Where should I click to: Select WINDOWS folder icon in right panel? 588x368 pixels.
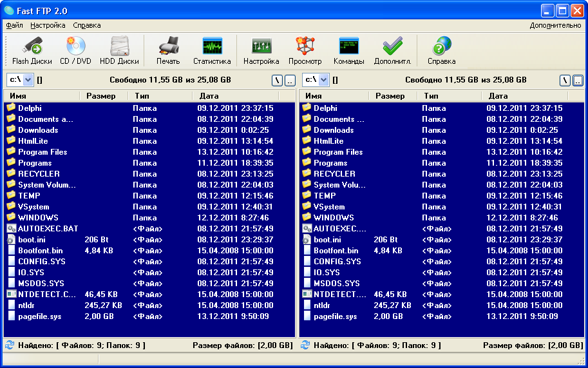pos(307,217)
